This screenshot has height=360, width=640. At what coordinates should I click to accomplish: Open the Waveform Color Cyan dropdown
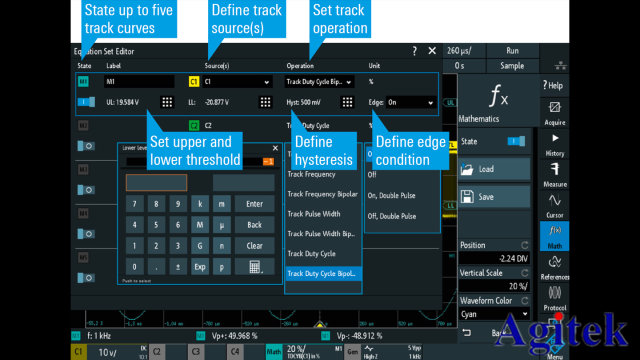tap(494, 314)
